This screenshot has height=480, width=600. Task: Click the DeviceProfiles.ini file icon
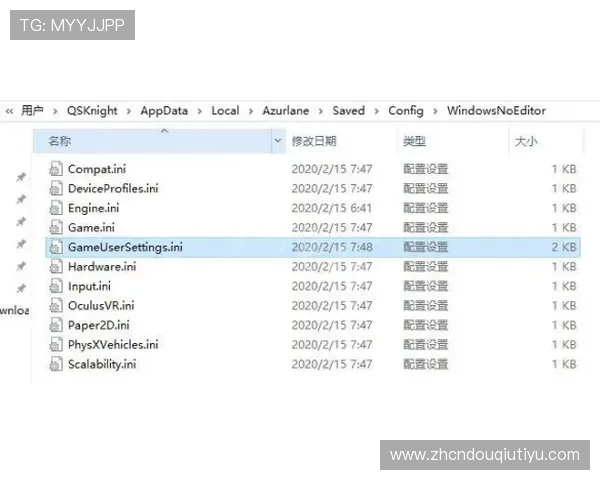pos(56,188)
